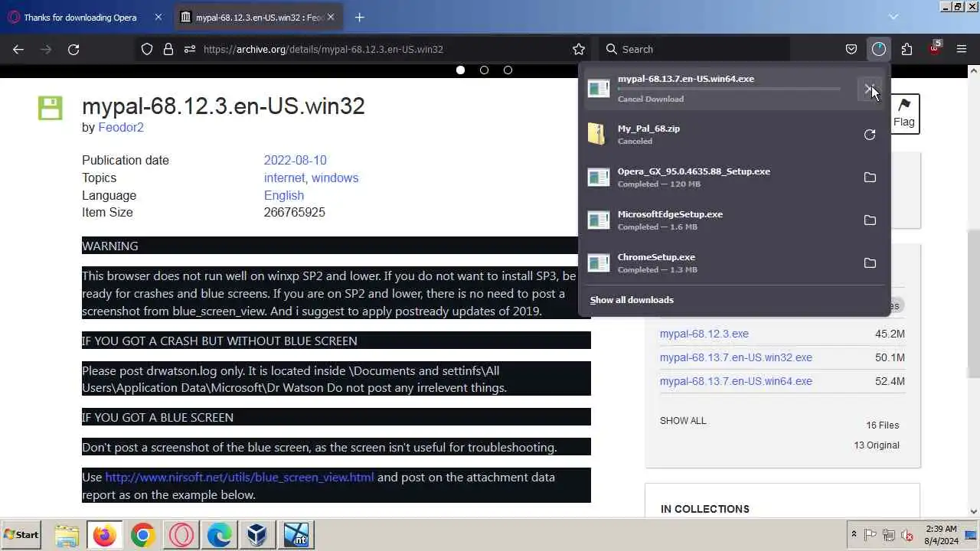This screenshot has width=980, height=551.
Task: Open the windows topic link
Action: click(335, 178)
